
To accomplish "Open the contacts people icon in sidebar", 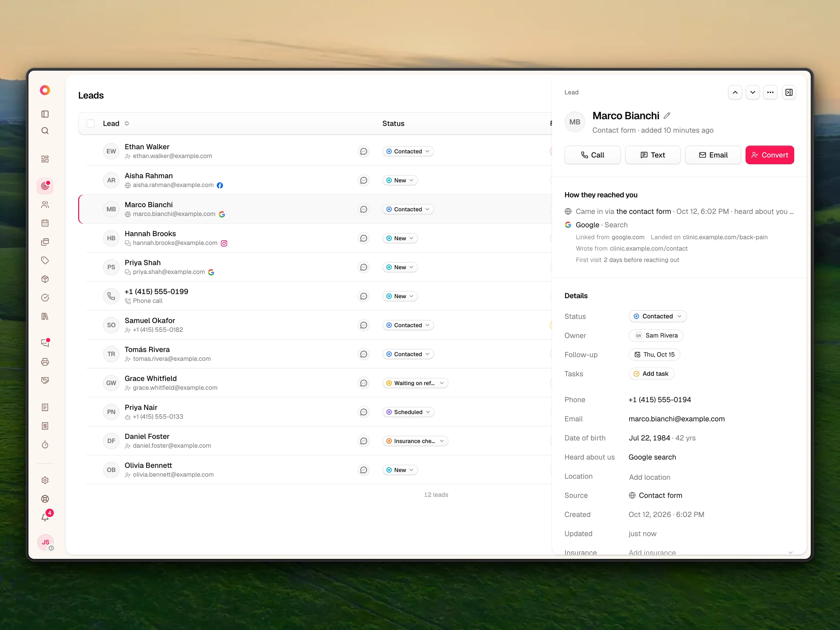I will (45, 205).
